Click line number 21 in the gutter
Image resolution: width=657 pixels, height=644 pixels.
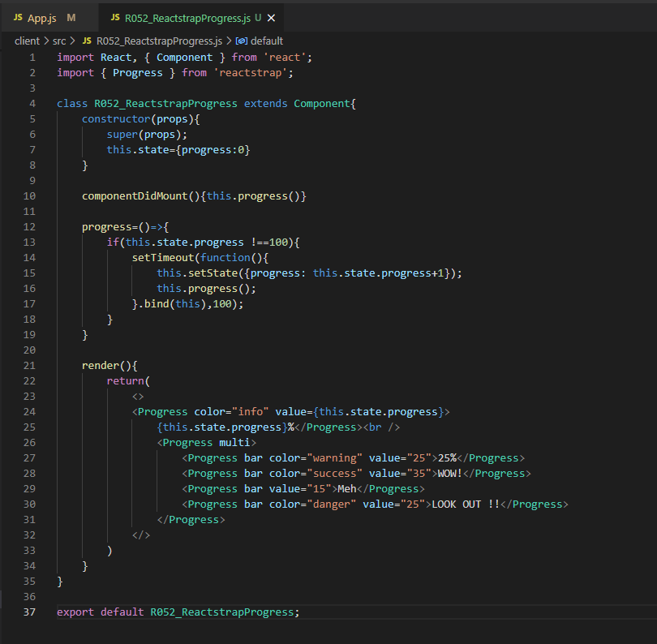[x=29, y=365]
